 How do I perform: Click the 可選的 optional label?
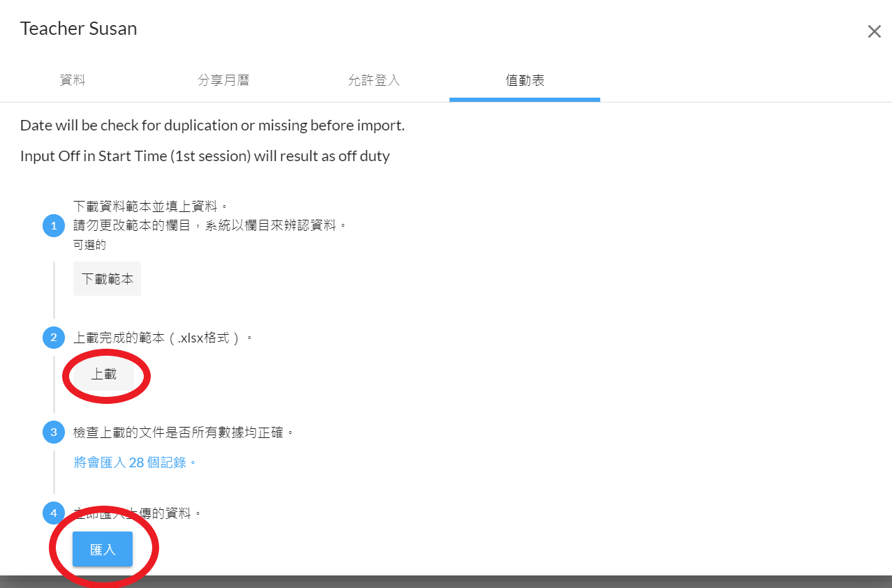pos(89,245)
